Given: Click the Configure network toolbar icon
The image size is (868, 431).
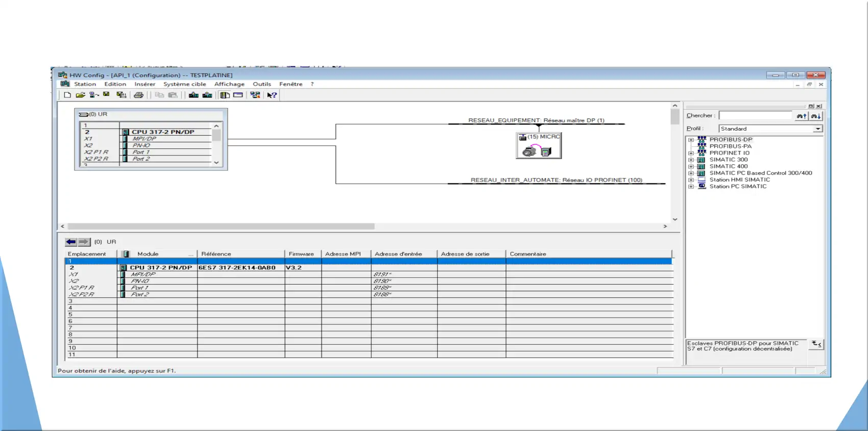Looking at the screenshot, I should [x=255, y=95].
